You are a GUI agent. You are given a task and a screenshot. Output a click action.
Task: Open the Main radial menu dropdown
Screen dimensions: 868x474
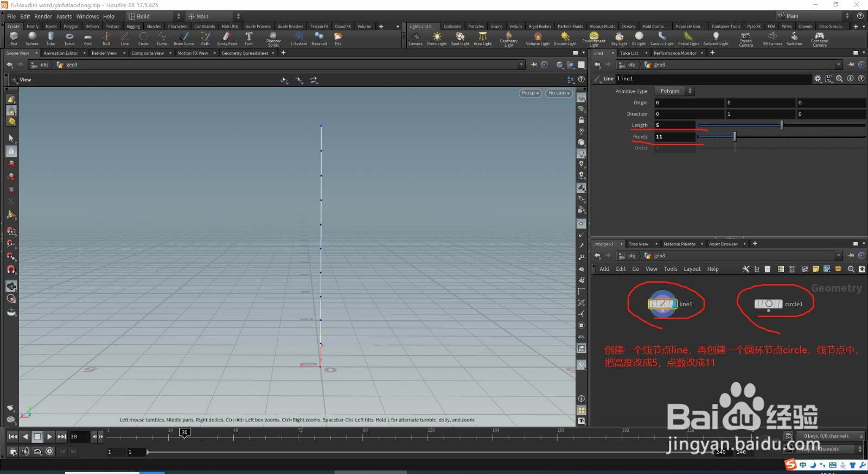[214, 16]
